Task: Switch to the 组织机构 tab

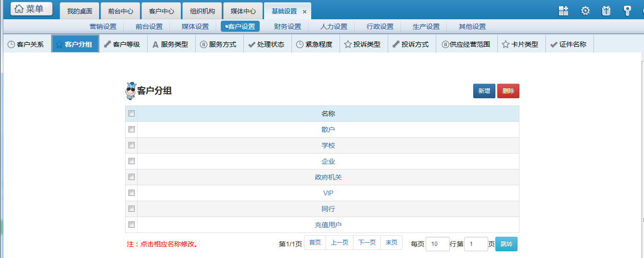Action: pos(202,11)
